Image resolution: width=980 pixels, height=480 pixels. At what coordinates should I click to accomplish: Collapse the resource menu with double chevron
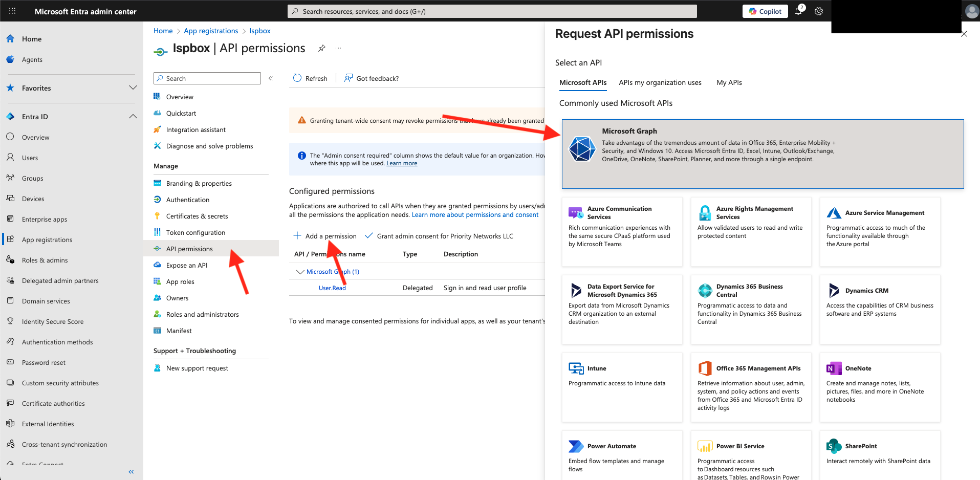coord(271,78)
